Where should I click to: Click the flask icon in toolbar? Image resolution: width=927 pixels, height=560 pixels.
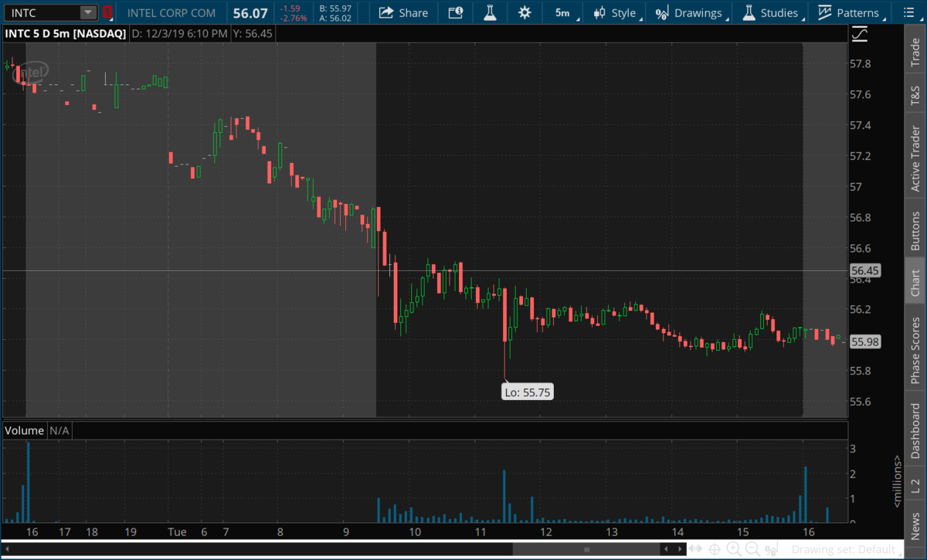[x=490, y=12]
